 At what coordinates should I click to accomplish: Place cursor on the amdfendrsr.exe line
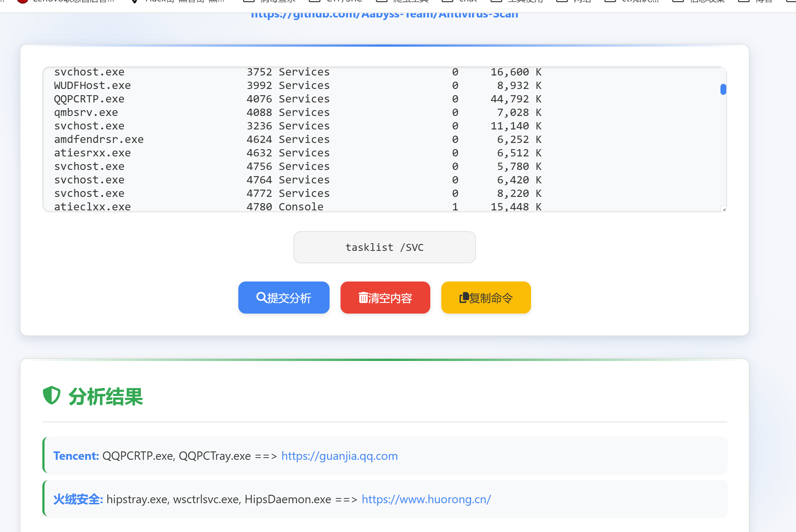pyautogui.click(x=99, y=140)
